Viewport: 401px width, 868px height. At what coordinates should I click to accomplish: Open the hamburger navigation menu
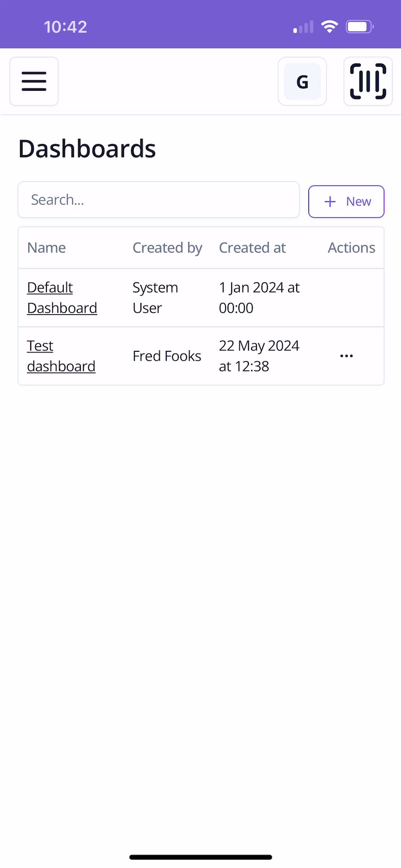tap(34, 81)
